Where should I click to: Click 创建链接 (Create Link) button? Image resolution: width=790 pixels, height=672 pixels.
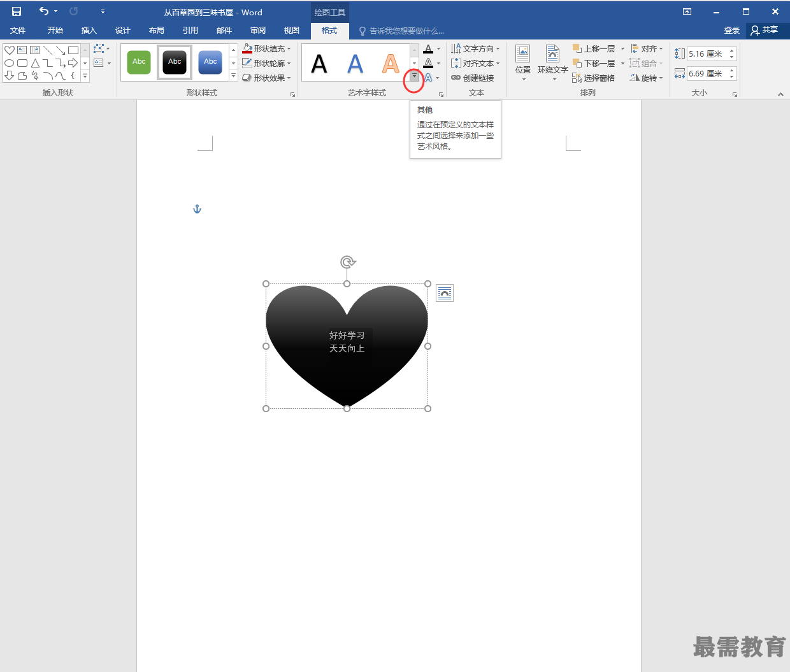point(473,78)
